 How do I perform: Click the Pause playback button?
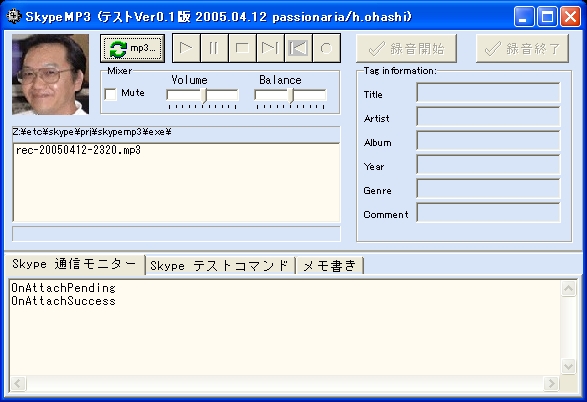click(214, 48)
